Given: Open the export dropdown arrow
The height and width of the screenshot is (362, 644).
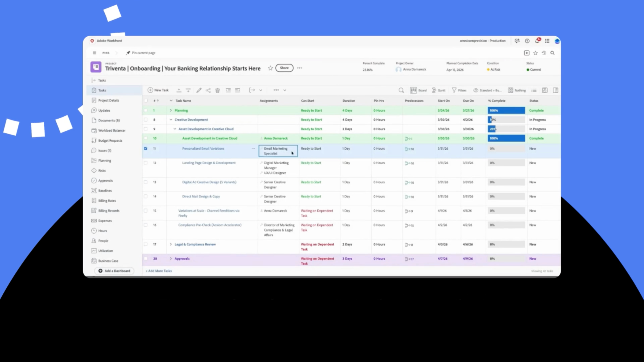Looking at the screenshot, I should (x=261, y=90).
